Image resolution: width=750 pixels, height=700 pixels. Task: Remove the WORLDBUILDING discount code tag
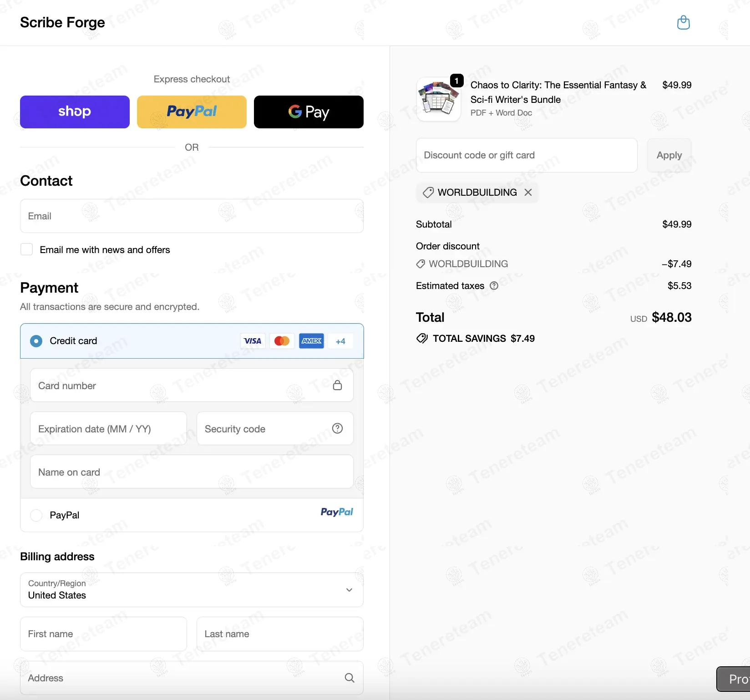528,192
